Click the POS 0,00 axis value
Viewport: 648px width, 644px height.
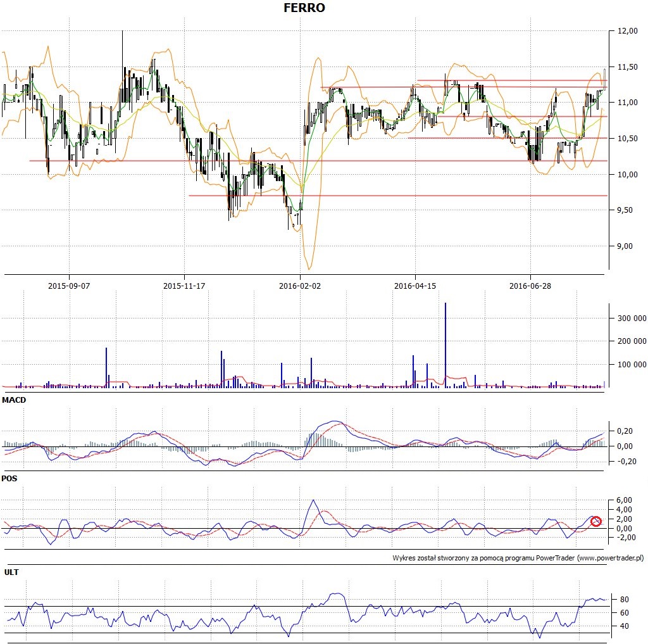625,529
